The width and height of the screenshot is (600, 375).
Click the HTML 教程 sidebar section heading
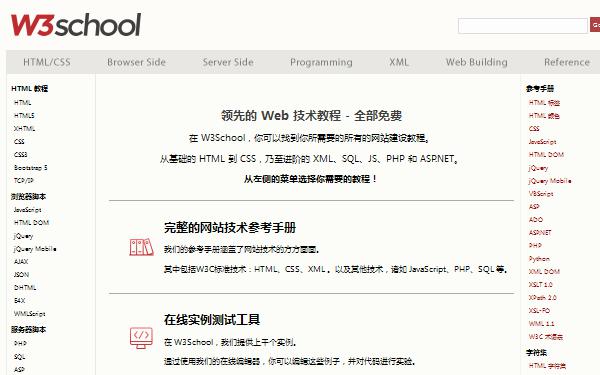(30, 88)
